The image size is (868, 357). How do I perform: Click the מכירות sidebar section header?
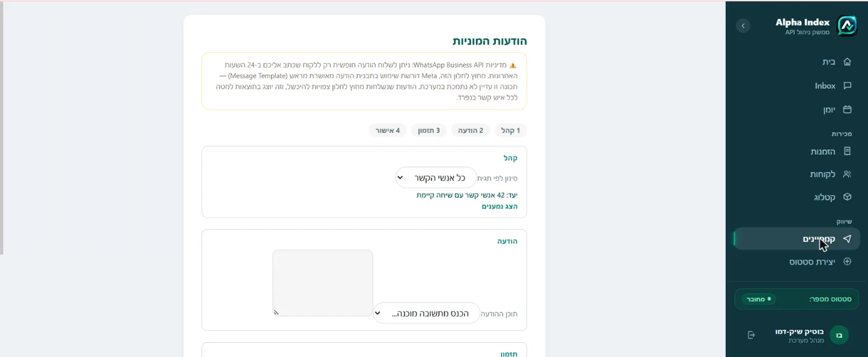(841, 134)
